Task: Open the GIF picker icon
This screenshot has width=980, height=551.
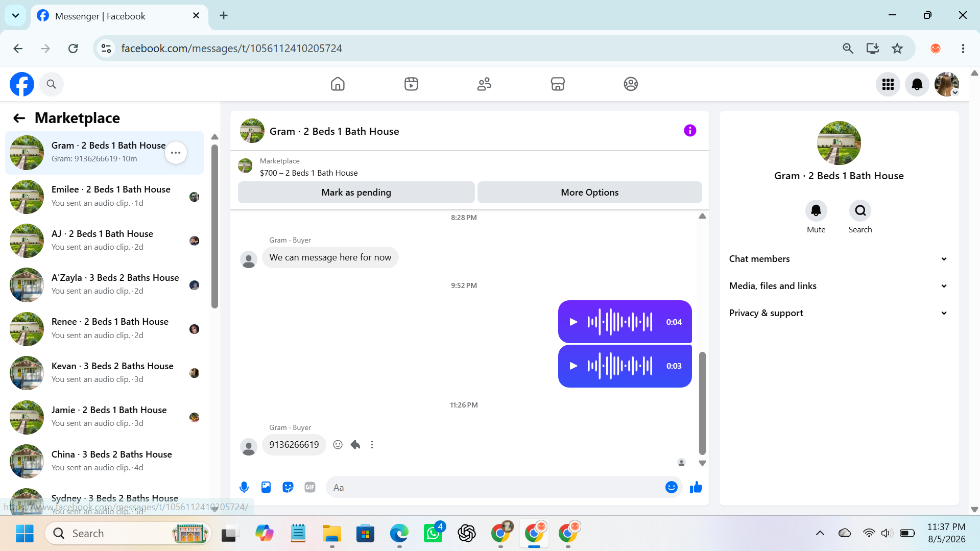Action: [310, 487]
